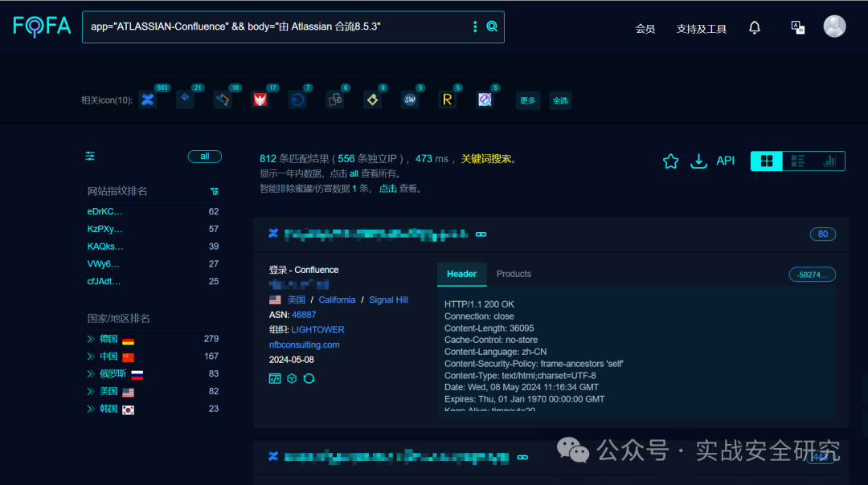This screenshot has width=868, height=485.
Task: Expand the 俄罗斯 country row
Action: pos(91,374)
